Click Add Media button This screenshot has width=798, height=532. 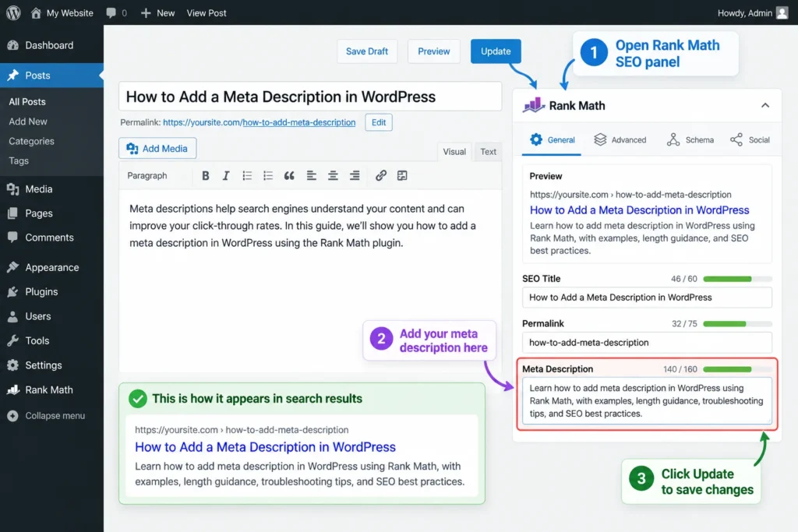coord(157,149)
